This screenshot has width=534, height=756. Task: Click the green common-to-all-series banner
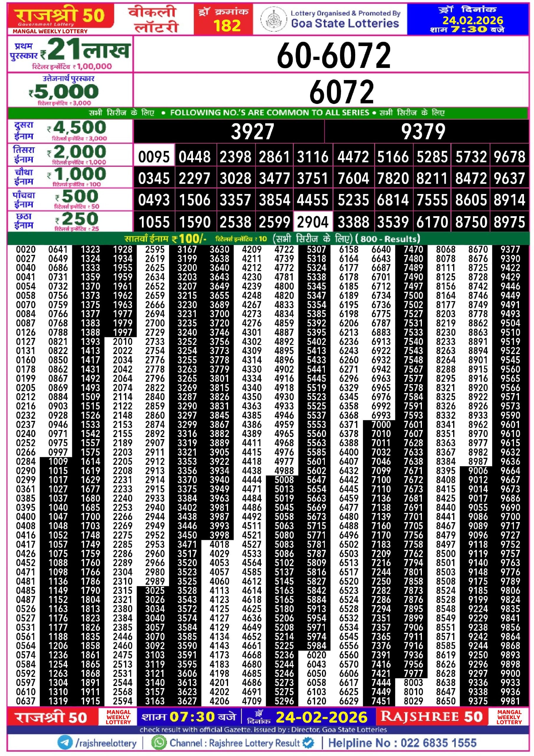click(x=268, y=113)
